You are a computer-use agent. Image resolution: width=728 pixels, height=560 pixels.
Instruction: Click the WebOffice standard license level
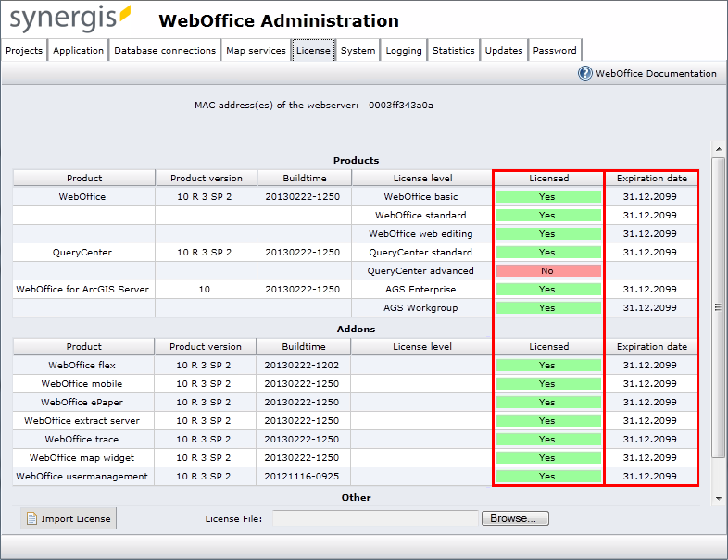click(x=420, y=216)
